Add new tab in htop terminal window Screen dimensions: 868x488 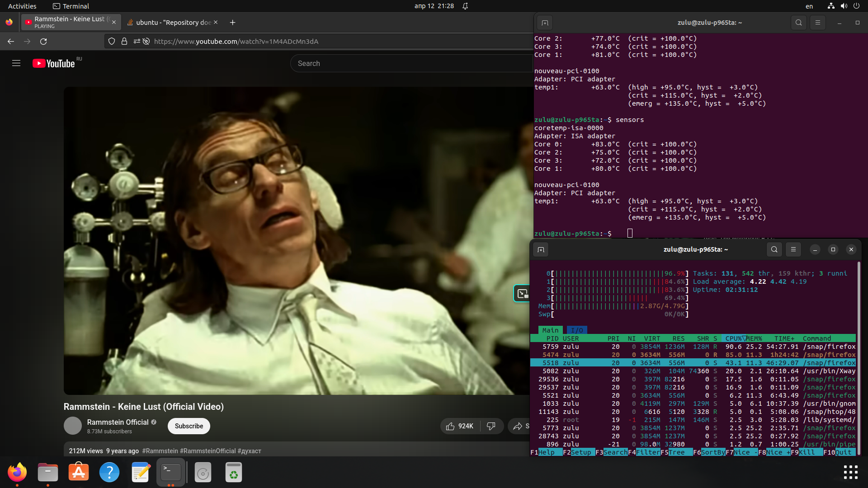(x=541, y=249)
